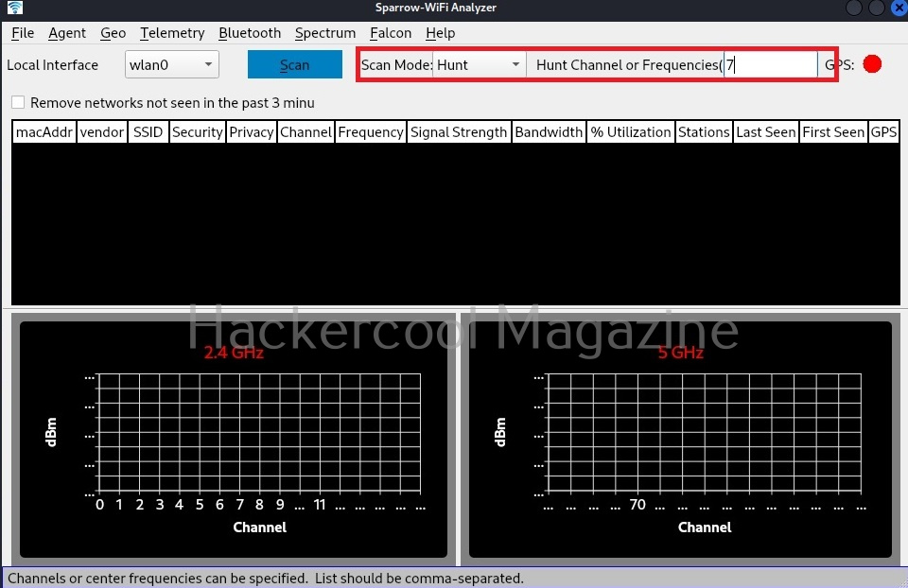Click the red GPS status indicator
908x588 pixels.
click(872, 64)
